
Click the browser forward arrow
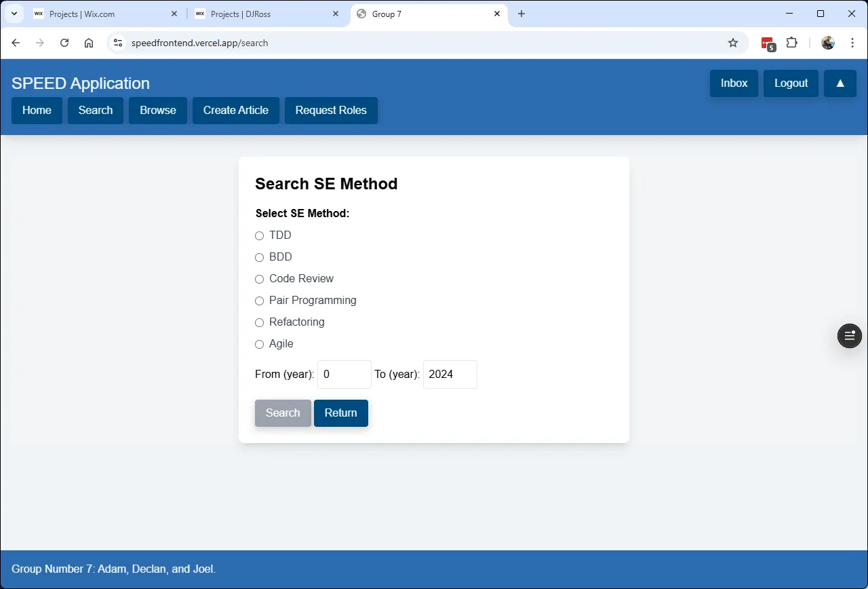click(x=40, y=43)
